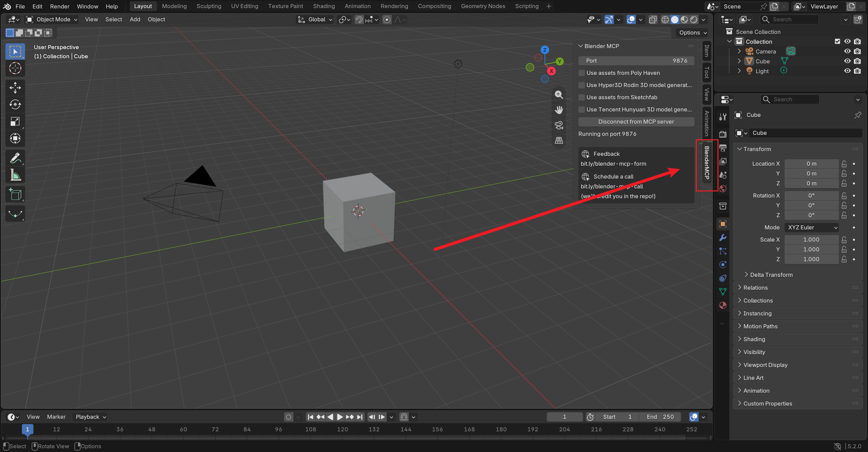Enable Use Hyper3D Rodin 3D model generation

tap(582, 85)
